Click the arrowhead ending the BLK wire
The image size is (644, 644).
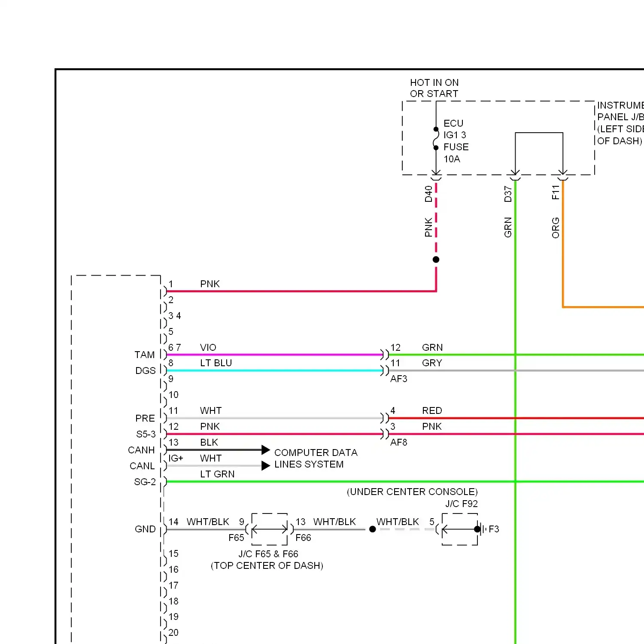[266, 450]
